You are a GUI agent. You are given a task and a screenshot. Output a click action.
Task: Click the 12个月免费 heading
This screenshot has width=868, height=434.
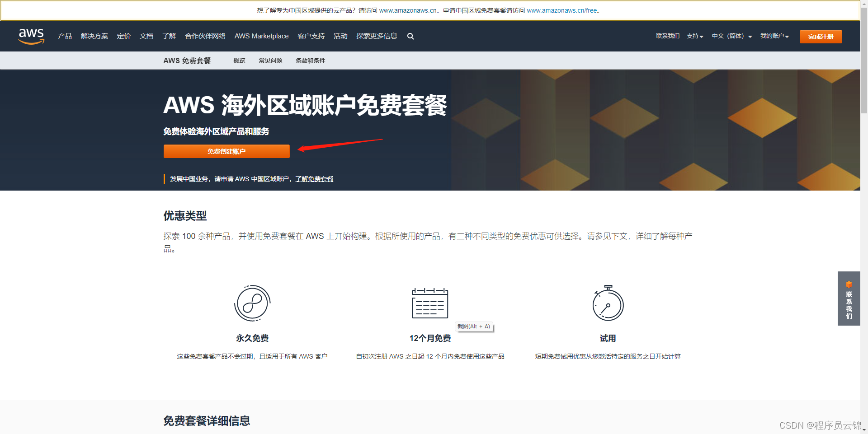click(430, 338)
